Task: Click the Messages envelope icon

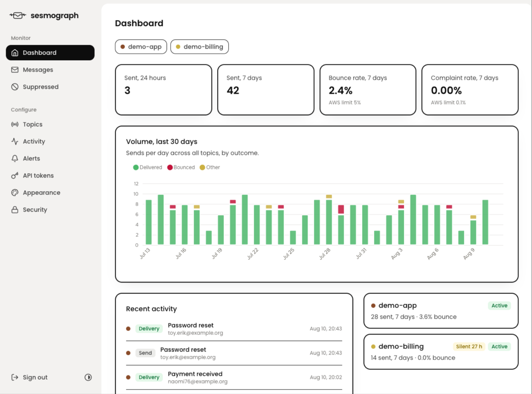Action: [15, 70]
